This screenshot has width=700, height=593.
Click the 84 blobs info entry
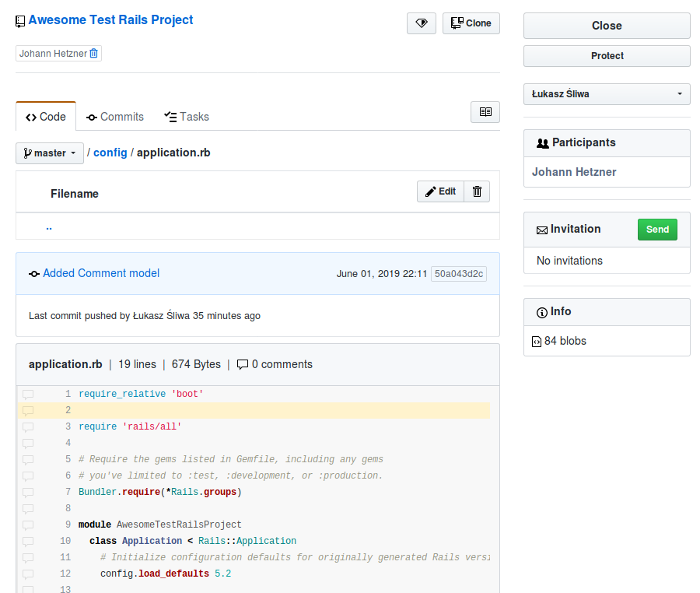(x=559, y=341)
